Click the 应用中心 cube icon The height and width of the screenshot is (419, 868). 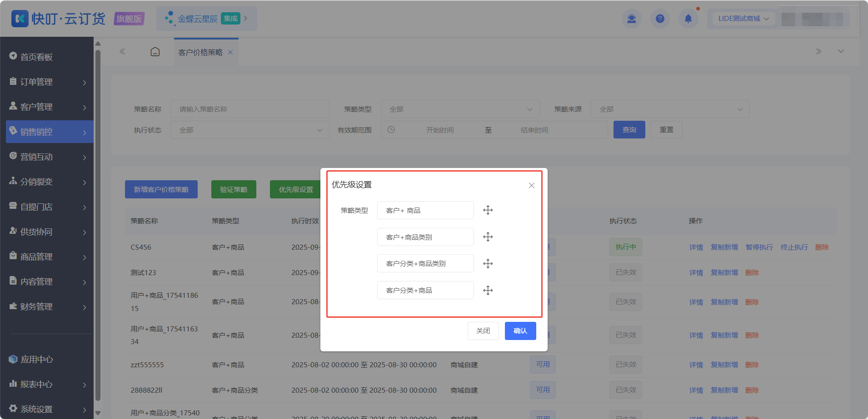[13, 359]
